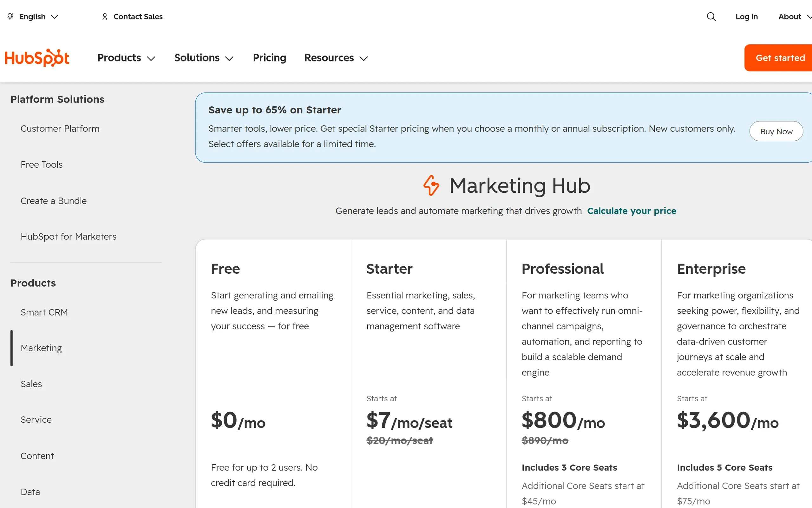The width and height of the screenshot is (812, 508).
Task: Click the Marketing Hub bolt icon
Action: pos(431,185)
